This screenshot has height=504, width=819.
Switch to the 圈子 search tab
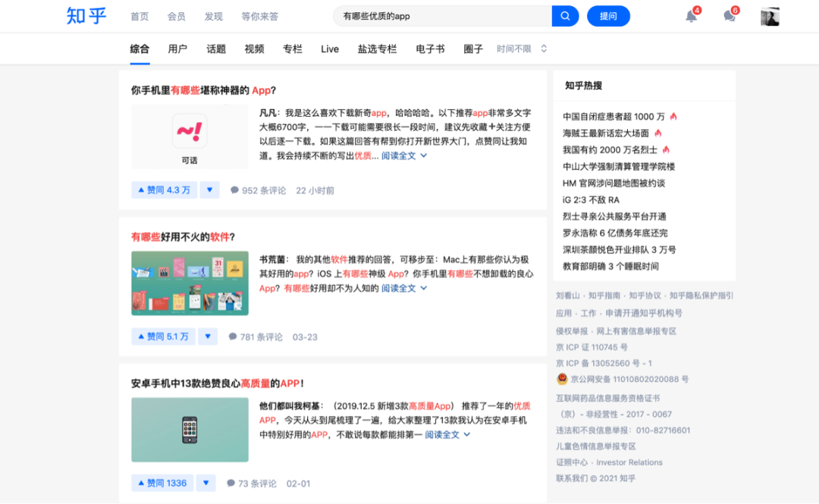point(473,49)
